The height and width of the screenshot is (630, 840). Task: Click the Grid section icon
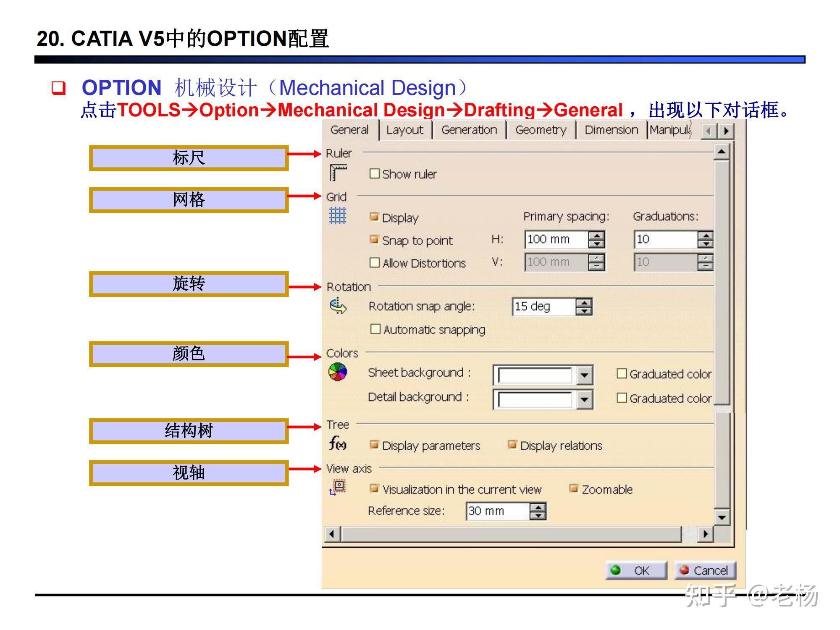click(x=338, y=215)
